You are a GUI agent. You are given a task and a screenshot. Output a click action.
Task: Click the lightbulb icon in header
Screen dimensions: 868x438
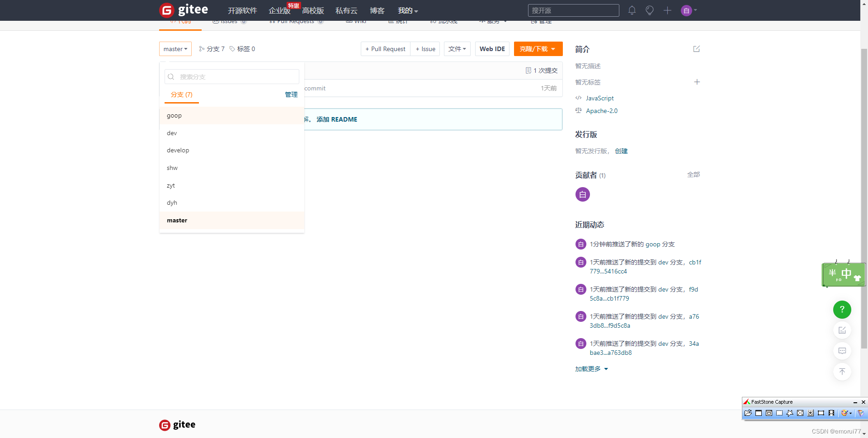coord(650,10)
